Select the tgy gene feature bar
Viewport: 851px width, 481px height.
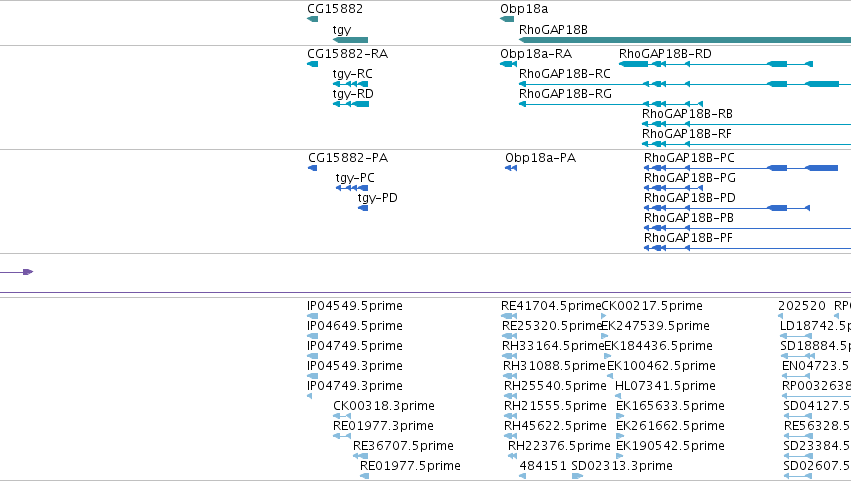coord(351,40)
